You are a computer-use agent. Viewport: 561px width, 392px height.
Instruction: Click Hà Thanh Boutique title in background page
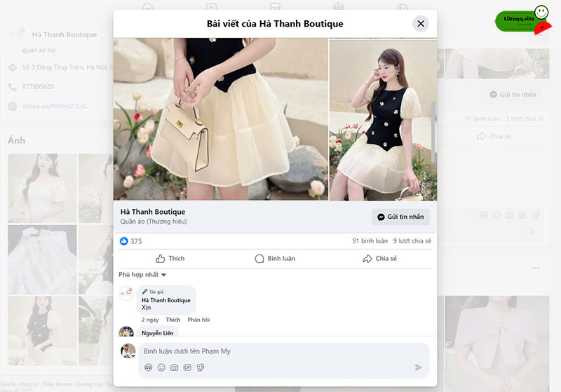pyautogui.click(x=65, y=34)
